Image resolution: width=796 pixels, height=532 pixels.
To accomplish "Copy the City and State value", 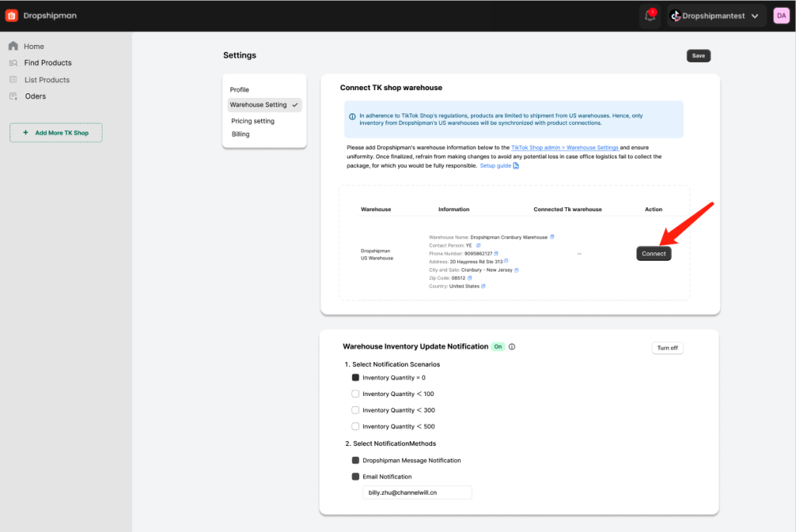I will point(516,269).
